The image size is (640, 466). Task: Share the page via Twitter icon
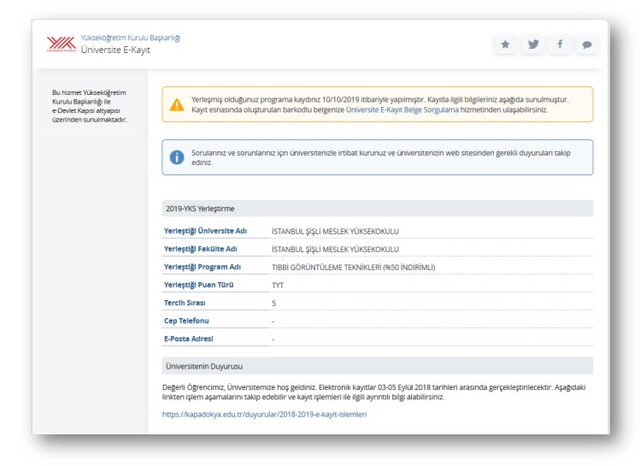pos(533,44)
